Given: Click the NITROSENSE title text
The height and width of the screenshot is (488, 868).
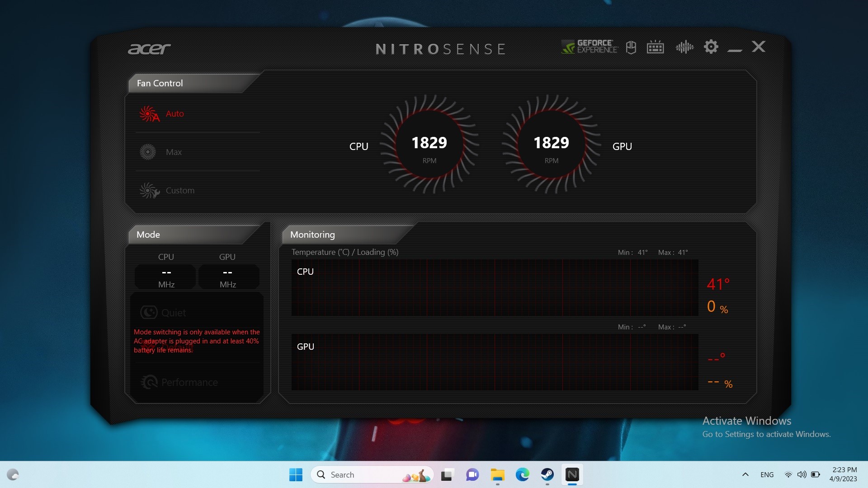Looking at the screenshot, I should click(x=441, y=49).
